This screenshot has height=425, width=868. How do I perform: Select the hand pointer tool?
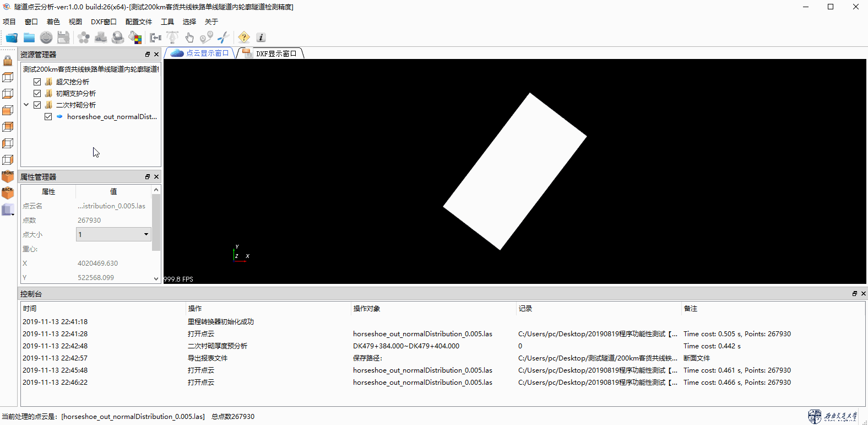(x=189, y=37)
